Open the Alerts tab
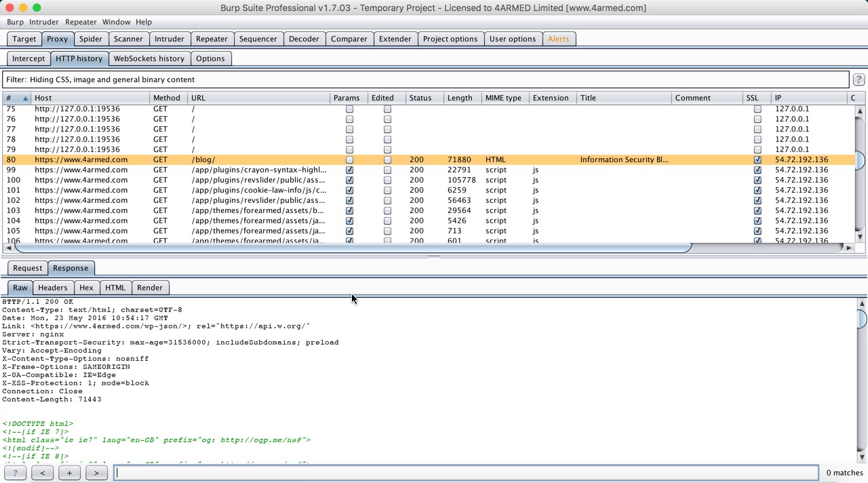 (x=559, y=39)
